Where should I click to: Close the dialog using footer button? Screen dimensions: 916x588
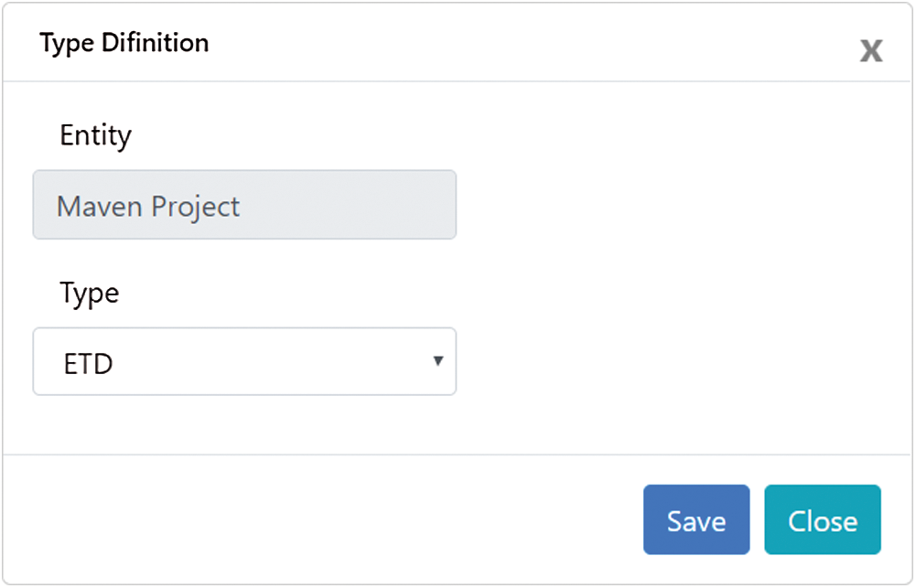point(822,519)
